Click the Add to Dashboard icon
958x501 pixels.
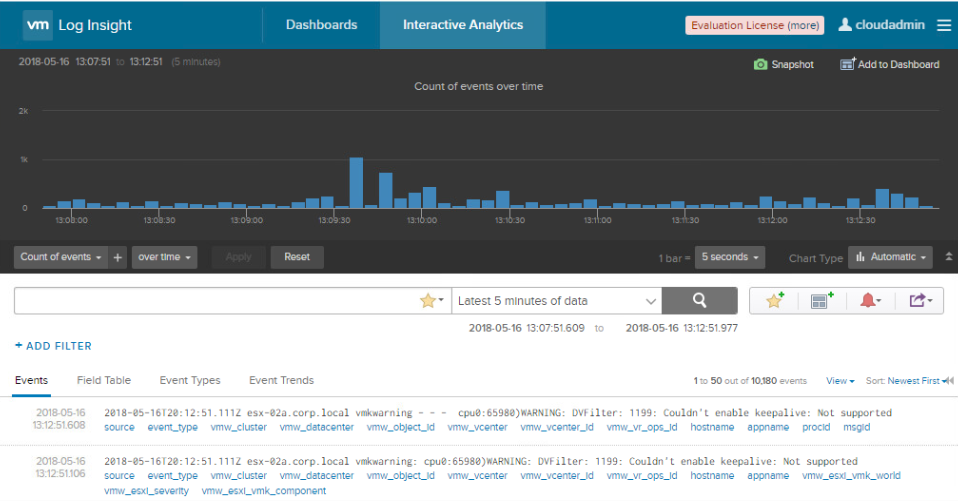point(847,64)
